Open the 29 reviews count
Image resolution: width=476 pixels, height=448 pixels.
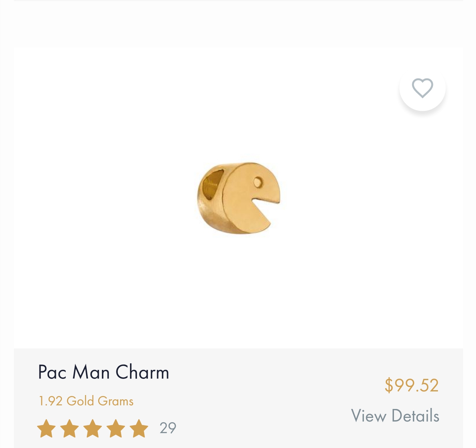click(x=168, y=428)
